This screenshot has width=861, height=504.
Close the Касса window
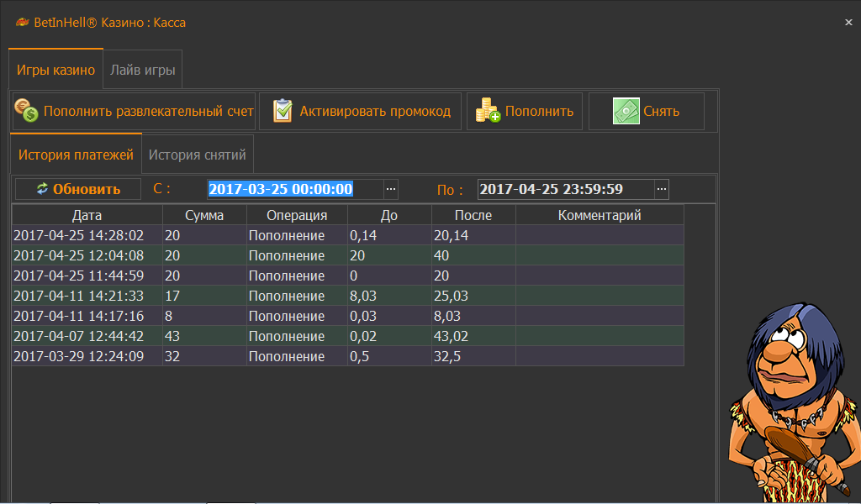(x=848, y=23)
